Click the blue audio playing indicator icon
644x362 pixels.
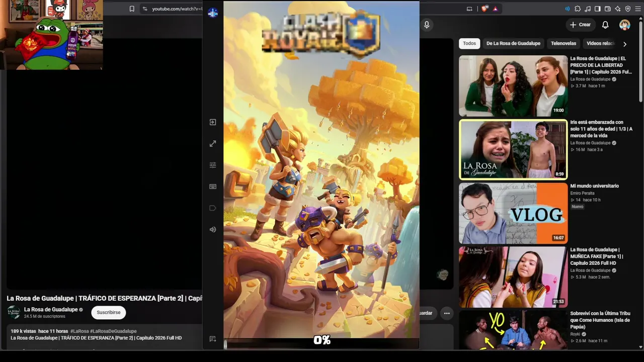click(x=568, y=9)
